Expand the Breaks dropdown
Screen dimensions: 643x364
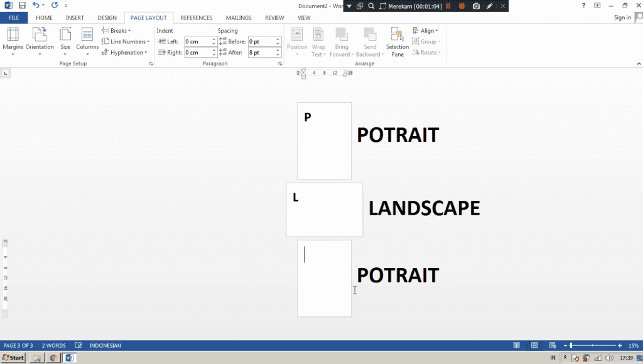117,31
